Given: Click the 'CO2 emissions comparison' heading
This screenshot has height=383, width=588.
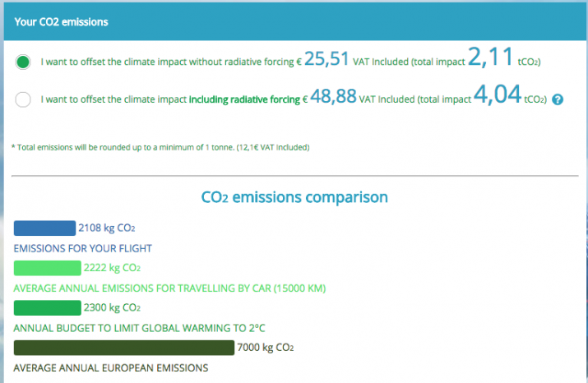Looking at the screenshot, I should tap(294, 197).
